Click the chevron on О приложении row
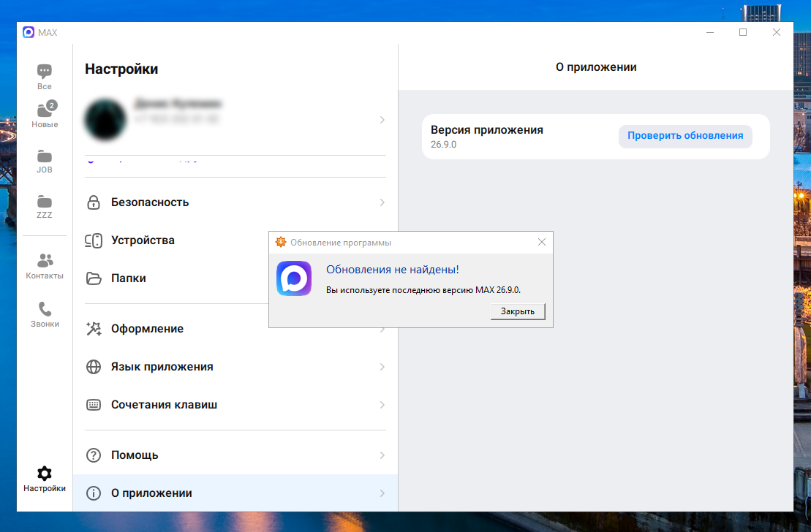The width and height of the screenshot is (811, 532). 382,493
